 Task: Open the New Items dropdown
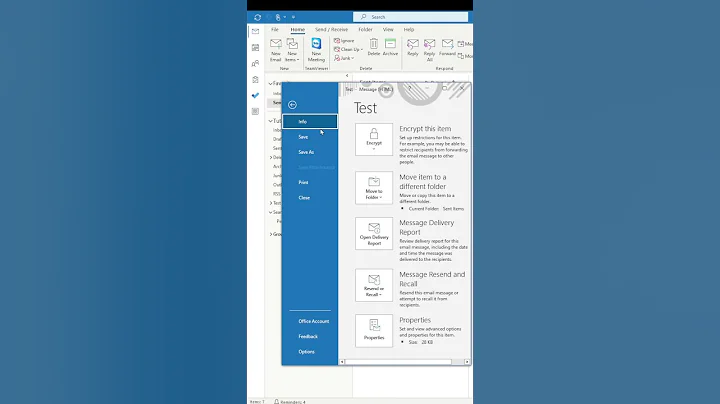[x=292, y=50]
